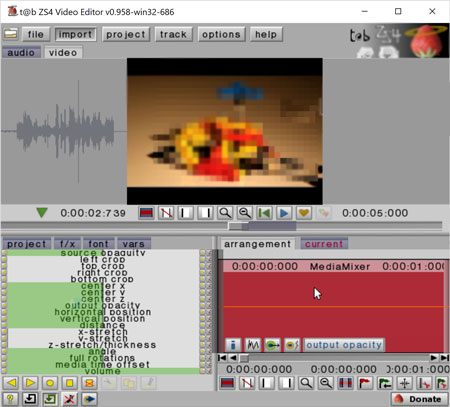Open the output opacity dropdown on track
The height and width of the screenshot is (407, 450).
(x=344, y=345)
